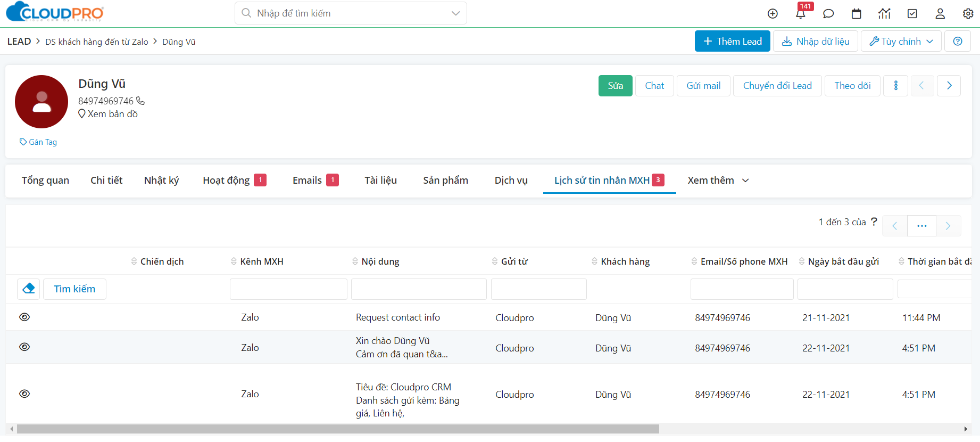
Task: Switch to Hoạt động tab
Action: point(235,181)
